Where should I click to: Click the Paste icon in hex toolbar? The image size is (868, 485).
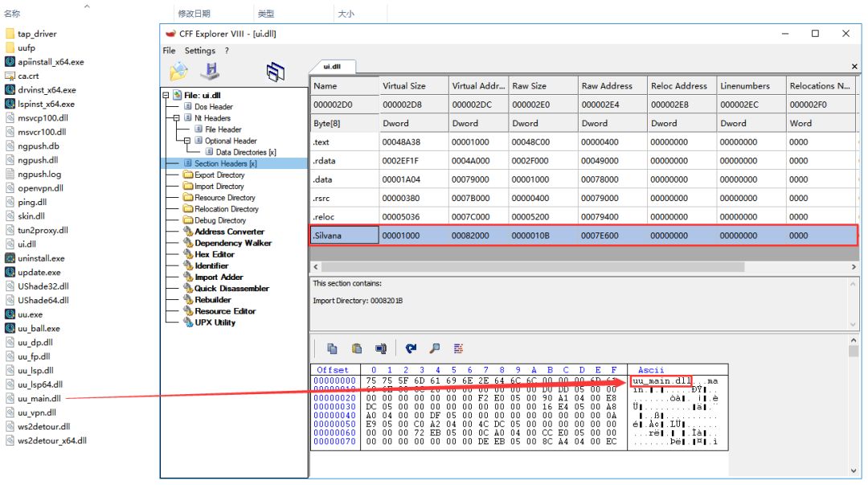point(356,348)
